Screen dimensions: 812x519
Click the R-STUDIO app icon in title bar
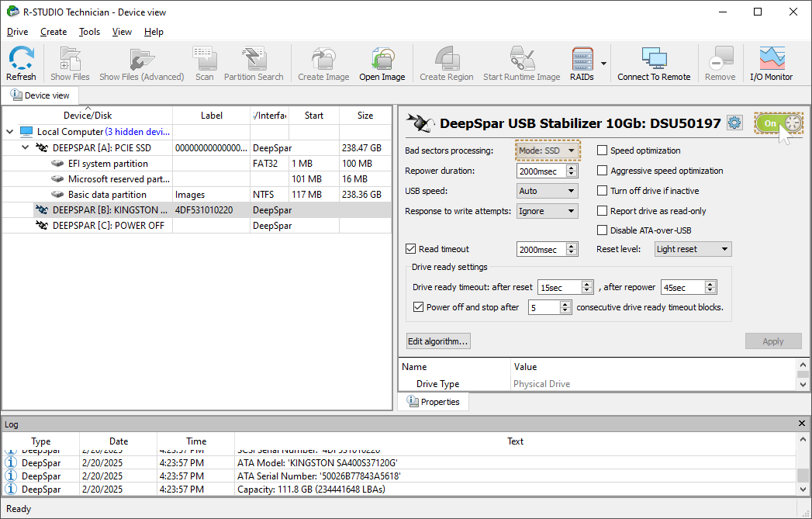[x=13, y=12]
